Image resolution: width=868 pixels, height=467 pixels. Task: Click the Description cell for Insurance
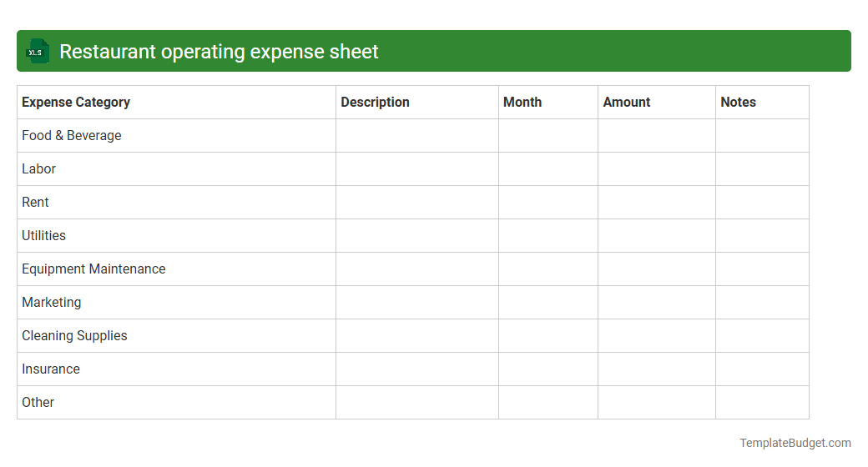pyautogui.click(x=416, y=369)
